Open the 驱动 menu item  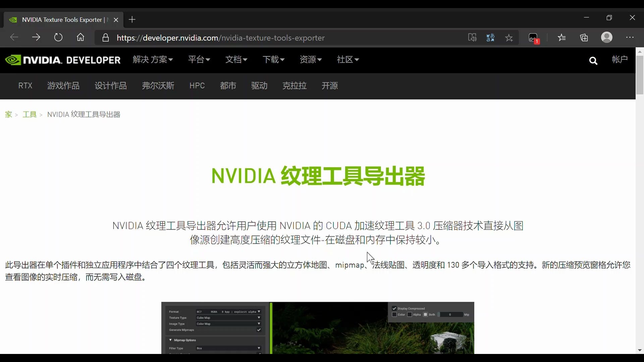coord(259,86)
